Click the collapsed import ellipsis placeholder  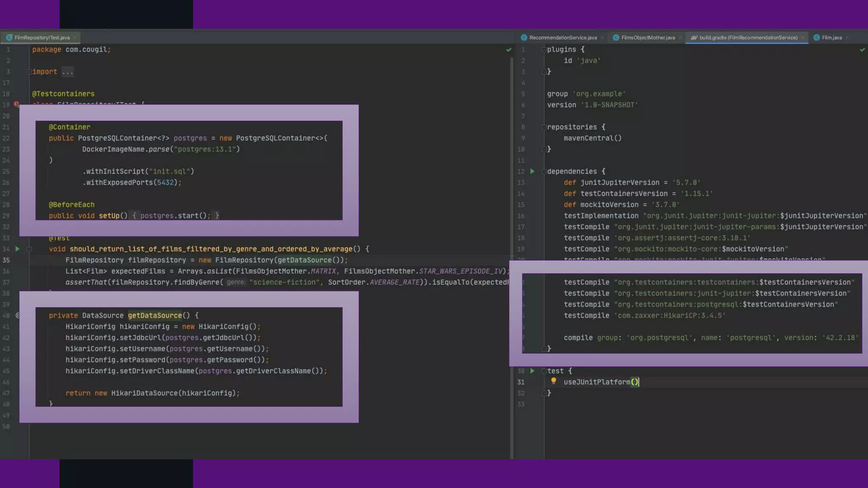(x=67, y=72)
